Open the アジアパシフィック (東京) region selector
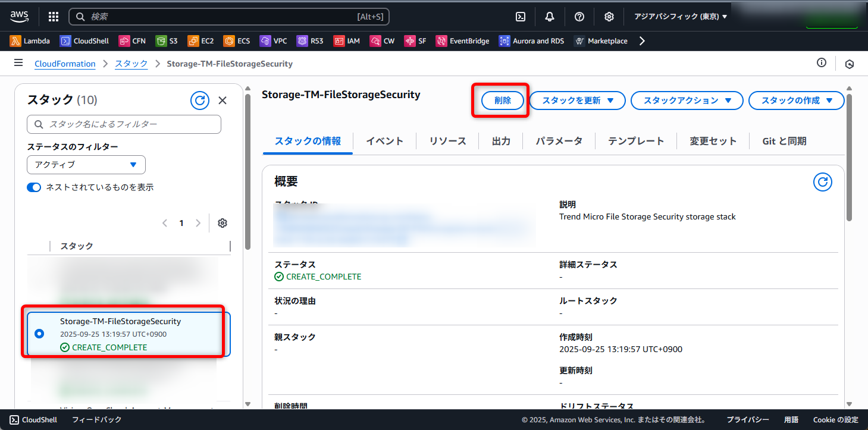 681,17
